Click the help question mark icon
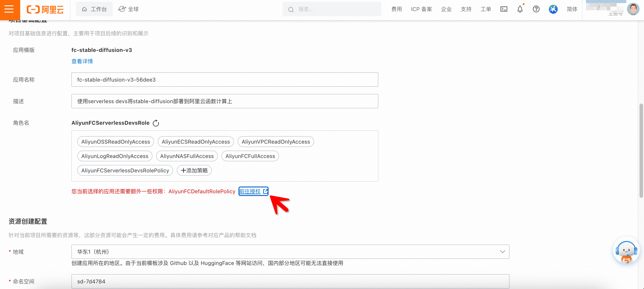644x289 pixels. 536,9
